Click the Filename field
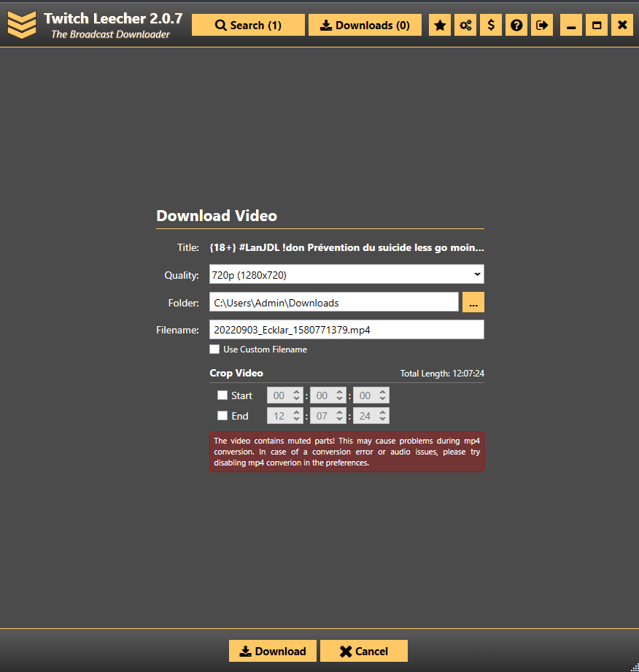 tap(346, 330)
